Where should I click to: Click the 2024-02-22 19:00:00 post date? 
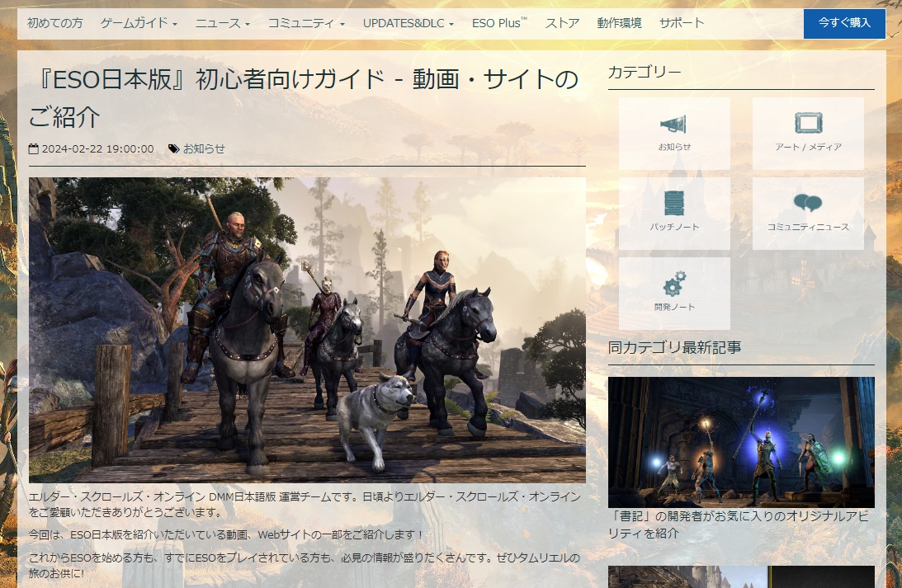(98, 149)
